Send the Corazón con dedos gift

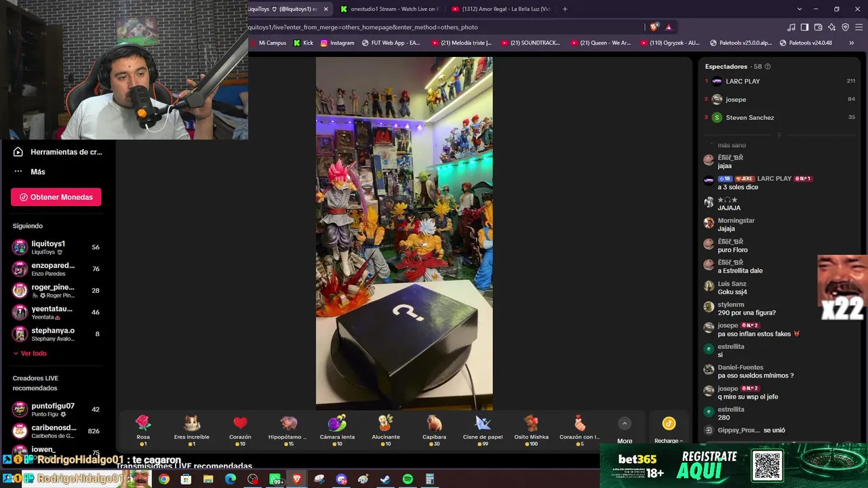(580, 430)
